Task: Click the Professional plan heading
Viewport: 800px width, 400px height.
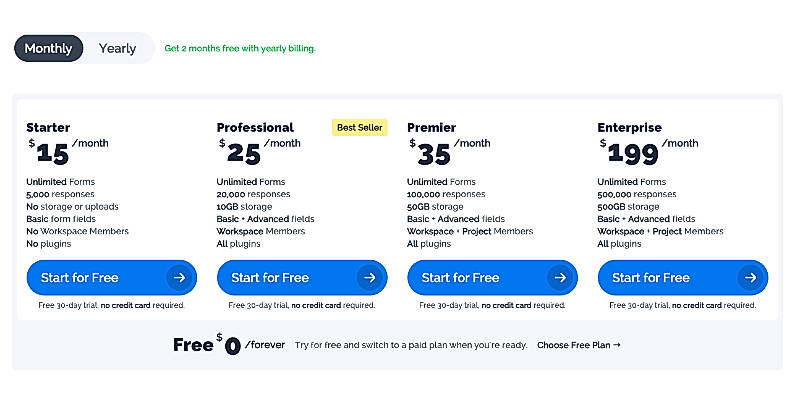Action: click(x=255, y=127)
